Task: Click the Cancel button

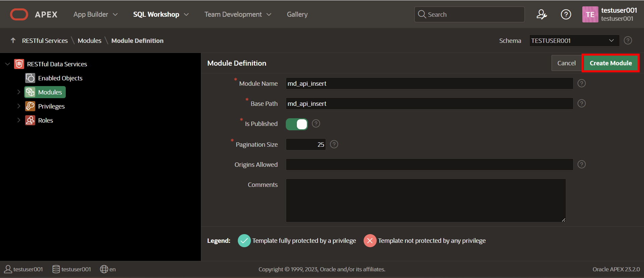Action: pos(567,63)
